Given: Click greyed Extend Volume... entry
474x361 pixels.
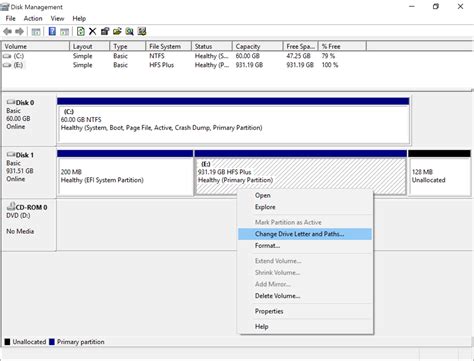Looking at the screenshot, I should coord(305,261).
